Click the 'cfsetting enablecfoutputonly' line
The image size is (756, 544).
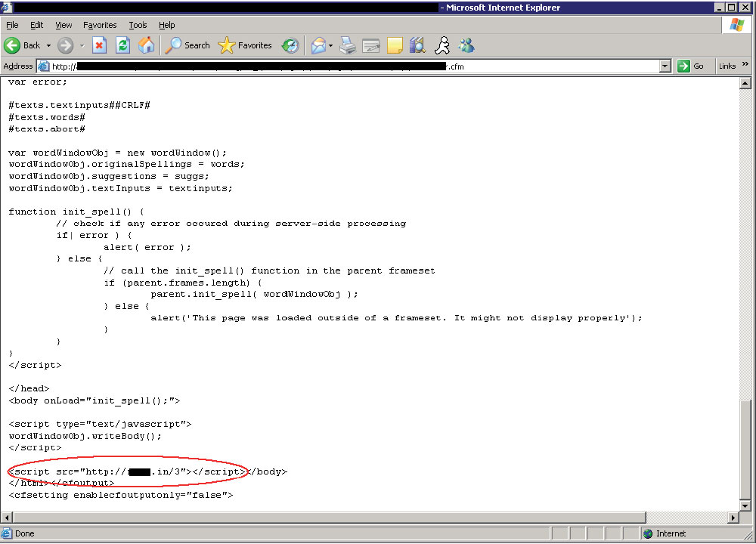120,495
